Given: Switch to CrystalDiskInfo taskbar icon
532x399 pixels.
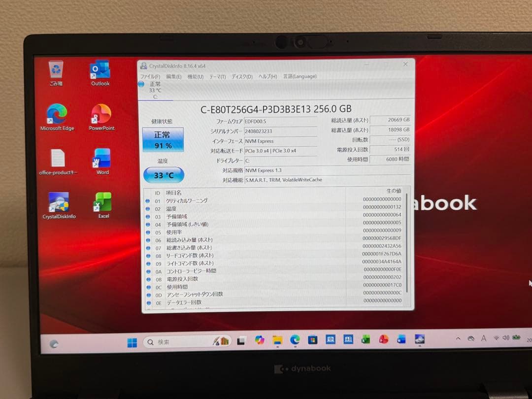Looking at the screenshot, I should (x=419, y=339).
